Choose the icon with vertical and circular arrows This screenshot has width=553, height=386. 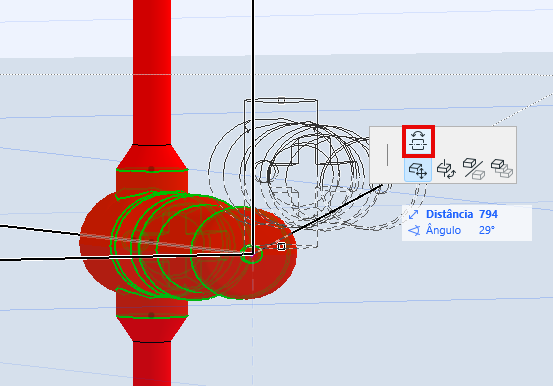[x=446, y=170]
